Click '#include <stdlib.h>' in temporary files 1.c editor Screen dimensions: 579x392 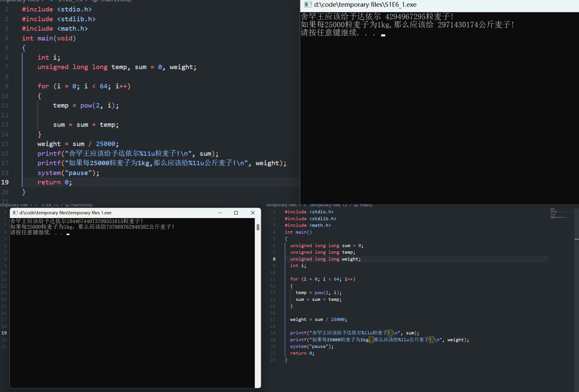point(310,219)
